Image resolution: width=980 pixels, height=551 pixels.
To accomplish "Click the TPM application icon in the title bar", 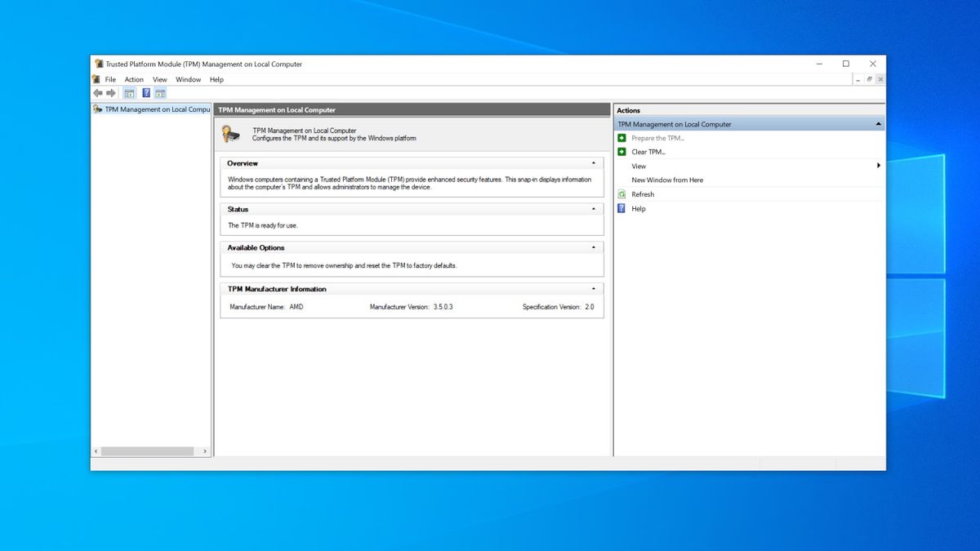I will [x=98, y=64].
